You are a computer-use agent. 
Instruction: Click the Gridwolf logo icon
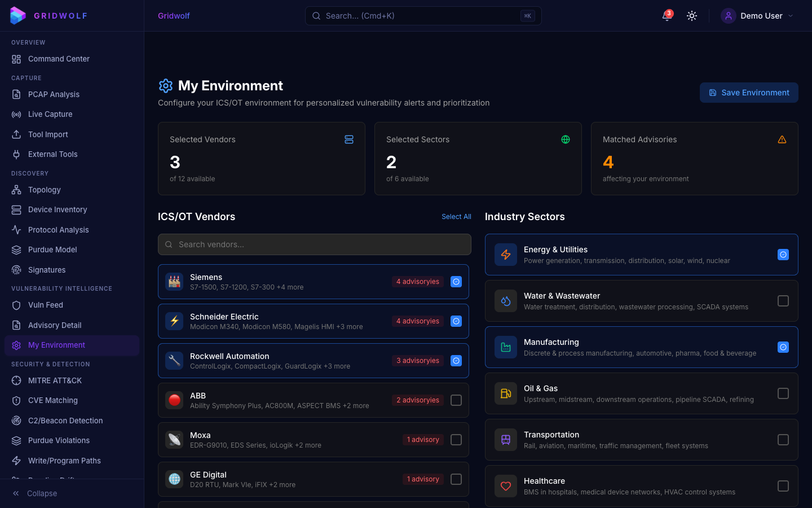point(18,16)
